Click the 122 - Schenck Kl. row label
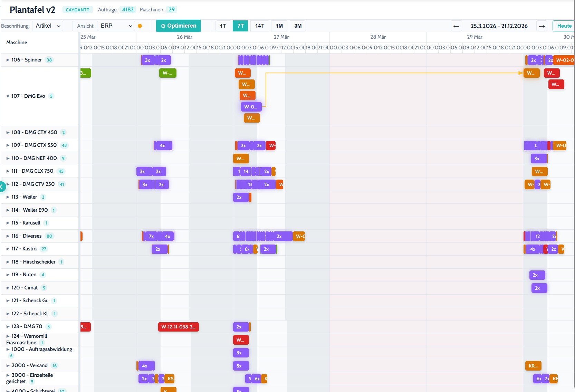575x392 pixels. tap(30, 314)
